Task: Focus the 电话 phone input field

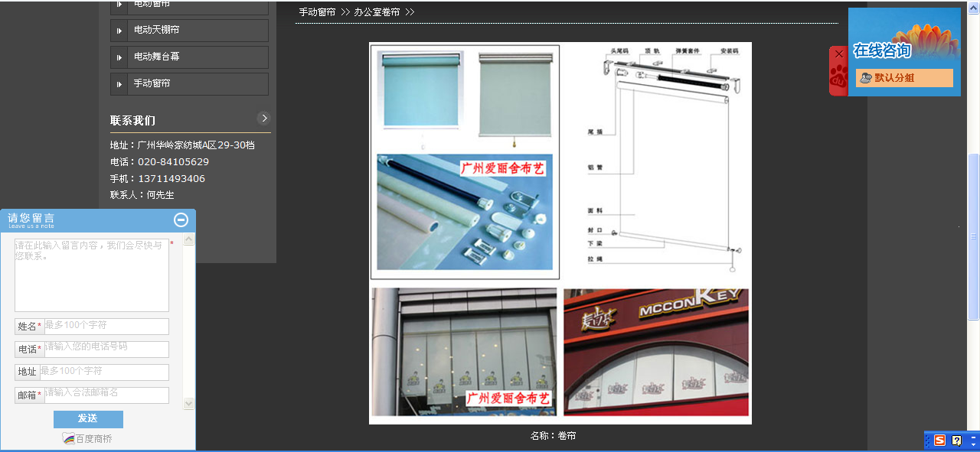Action: point(106,350)
